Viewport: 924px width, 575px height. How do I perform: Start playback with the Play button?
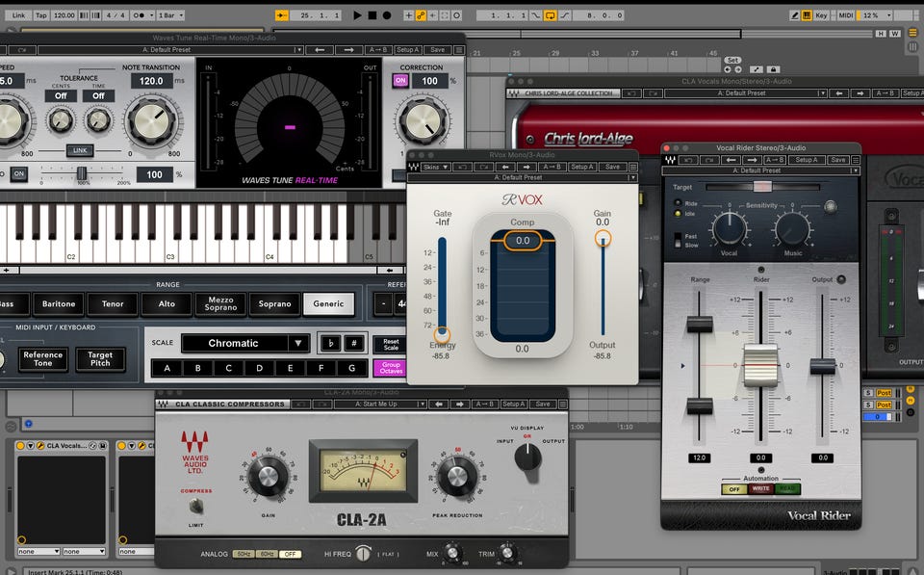(x=357, y=15)
